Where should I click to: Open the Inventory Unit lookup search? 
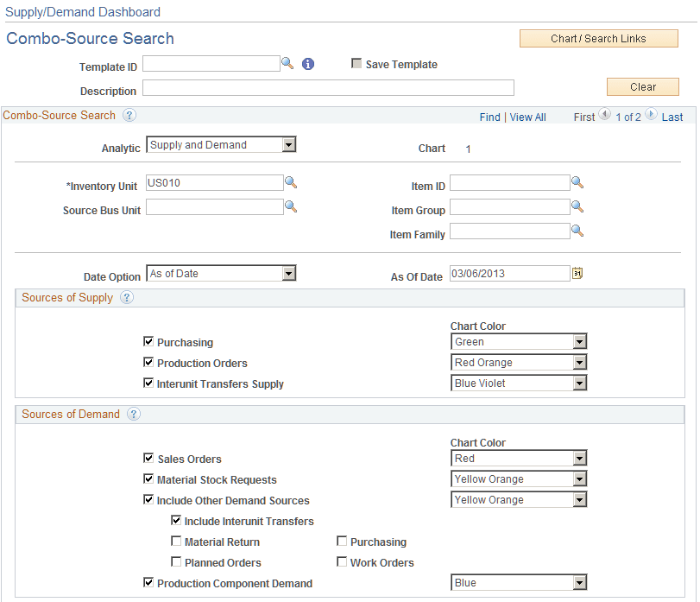click(x=291, y=183)
